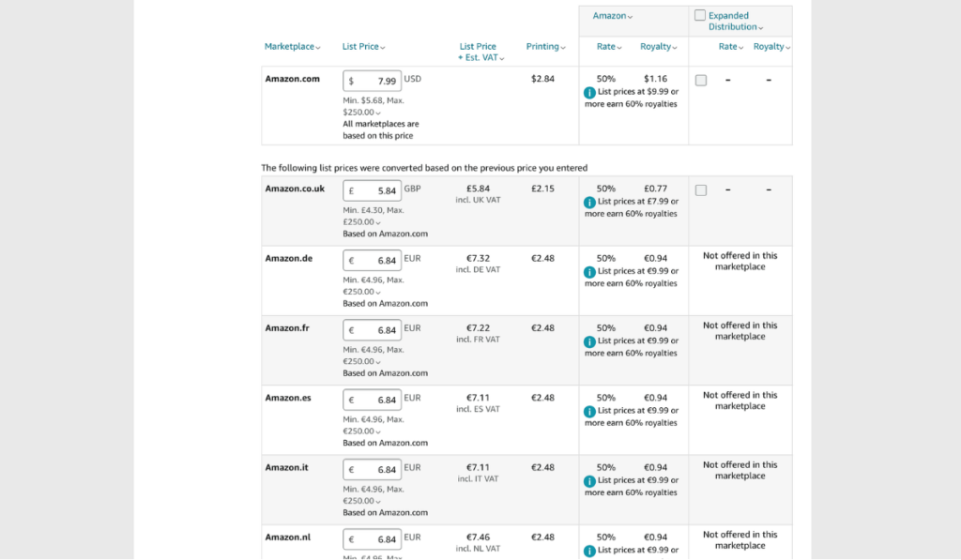Click the $1.16 royalty value
This screenshot has width=961, height=560.
click(655, 79)
